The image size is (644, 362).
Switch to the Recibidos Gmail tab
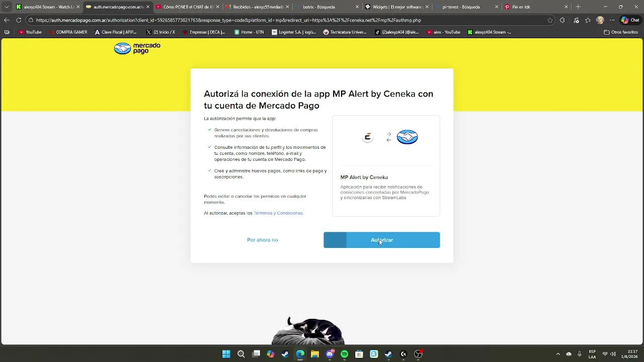[256, 7]
